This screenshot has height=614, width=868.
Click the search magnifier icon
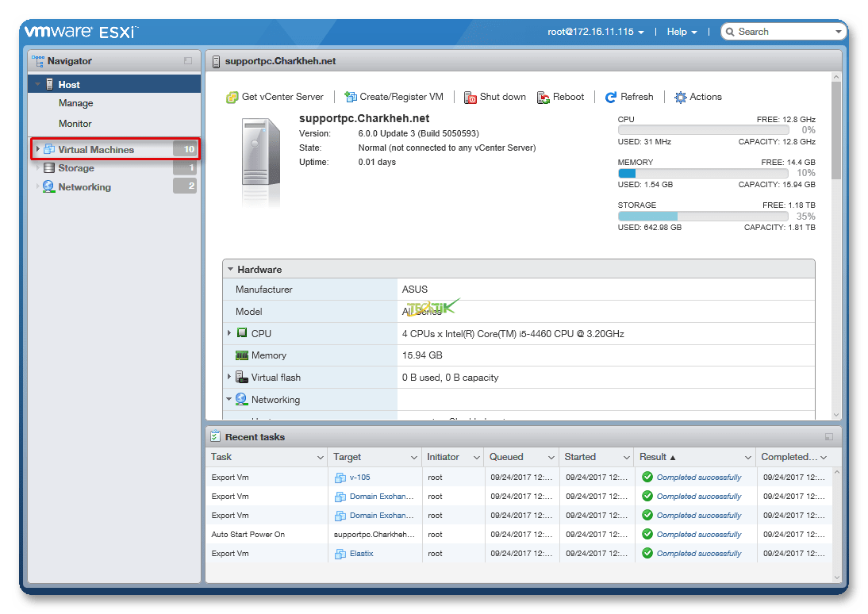pyautogui.click(x=730, y=32)
